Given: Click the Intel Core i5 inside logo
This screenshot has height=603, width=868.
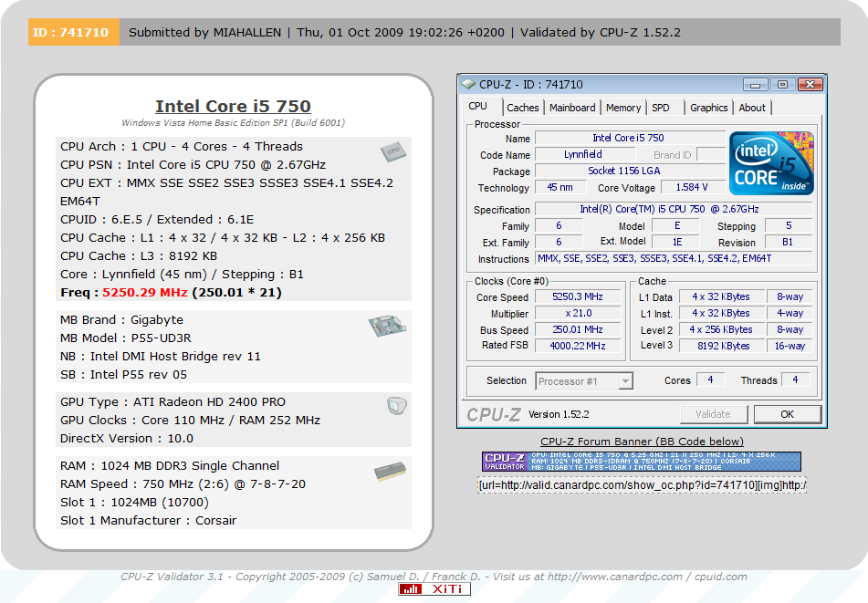Looking at the screenshot, I should 771,163.
